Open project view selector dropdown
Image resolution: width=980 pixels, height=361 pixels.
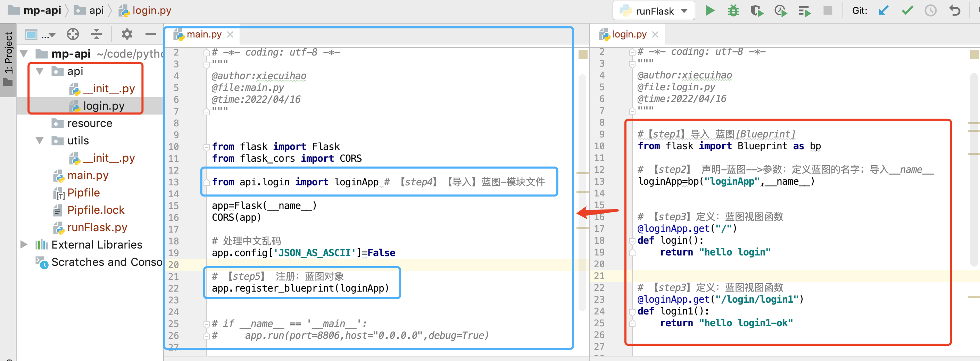[40, 35]
